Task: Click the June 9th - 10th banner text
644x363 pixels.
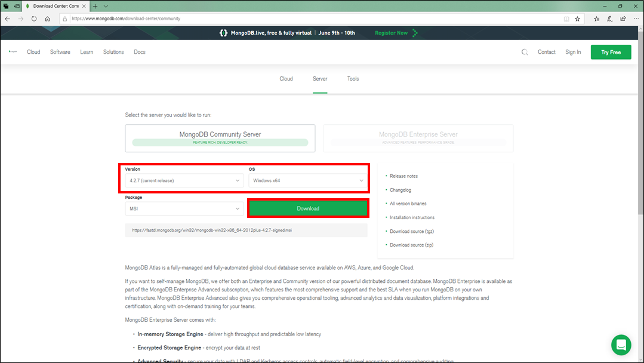Action: tap(337, 33)
